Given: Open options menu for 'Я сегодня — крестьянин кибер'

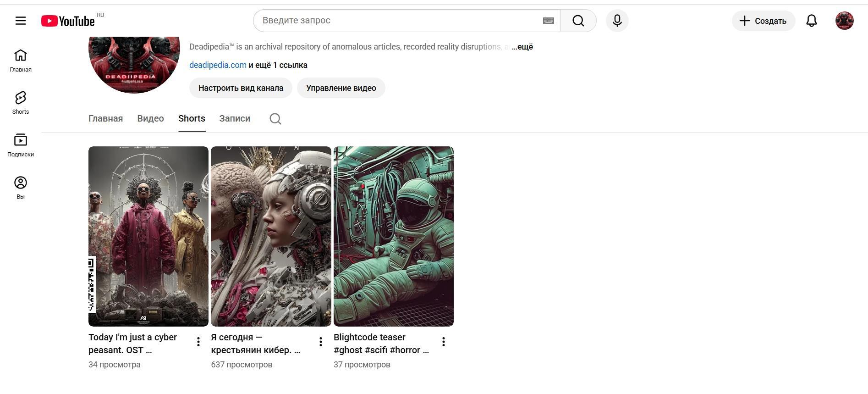Looking at the screenshot, I should pyautogui.click(x=320, y=342).
